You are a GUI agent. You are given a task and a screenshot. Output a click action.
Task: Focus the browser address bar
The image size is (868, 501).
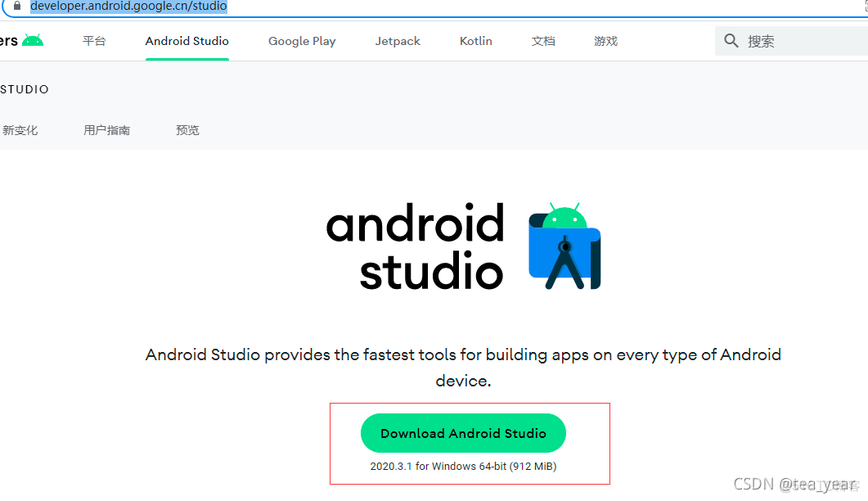click(128, 7)
